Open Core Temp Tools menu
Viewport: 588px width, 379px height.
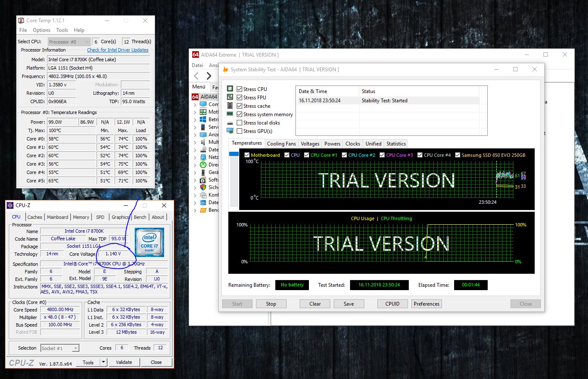click(62, 30)
